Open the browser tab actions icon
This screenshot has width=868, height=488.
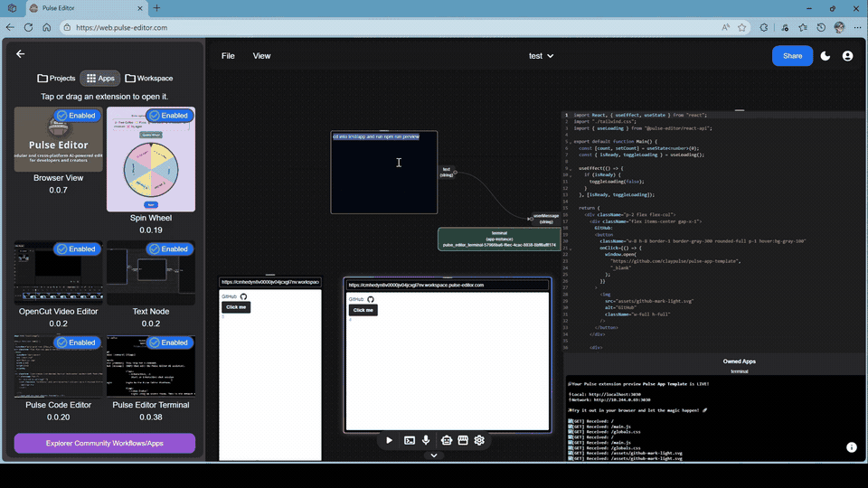12,8
